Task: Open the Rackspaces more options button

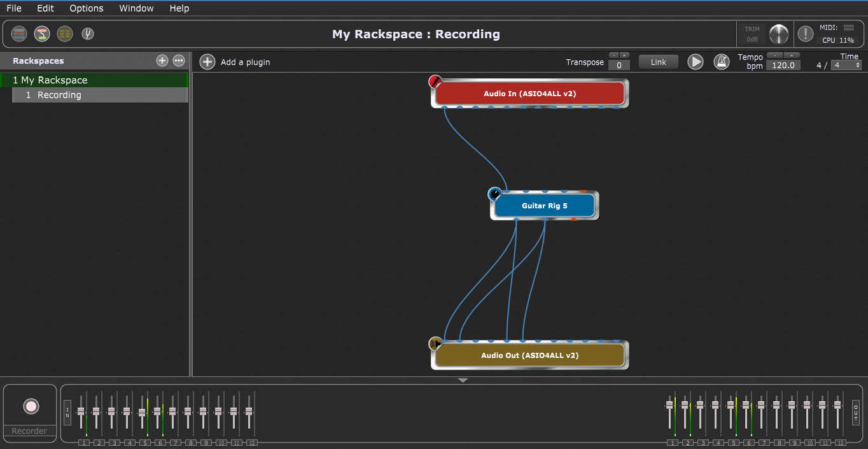Action: coord(179,61)
